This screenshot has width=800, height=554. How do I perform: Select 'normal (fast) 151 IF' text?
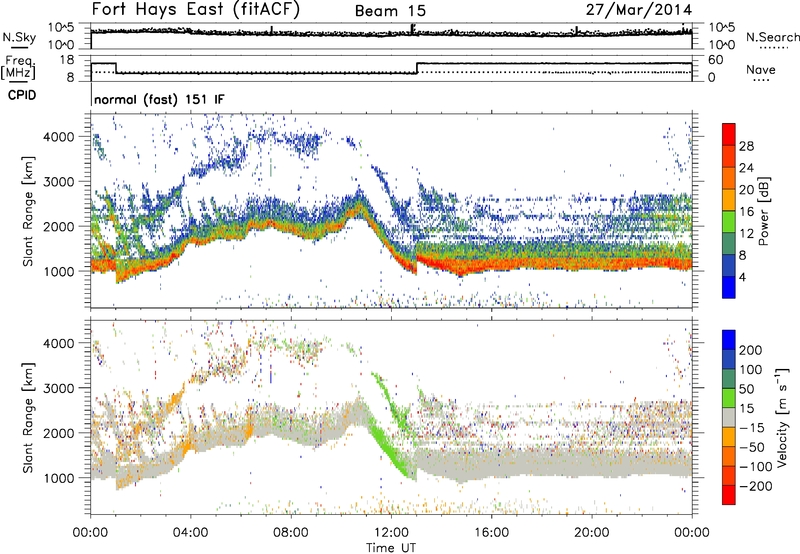(x=159, y=99)
